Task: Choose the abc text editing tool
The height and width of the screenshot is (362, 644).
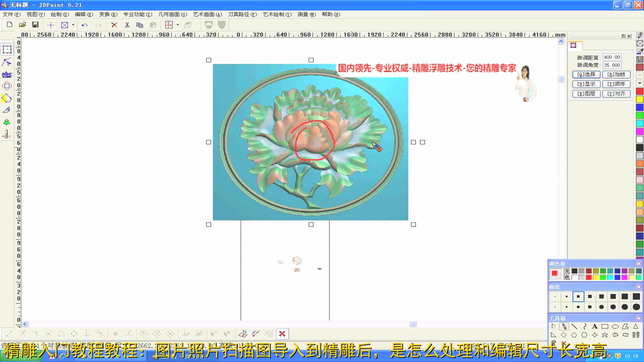Action: [x=7, y=74]
